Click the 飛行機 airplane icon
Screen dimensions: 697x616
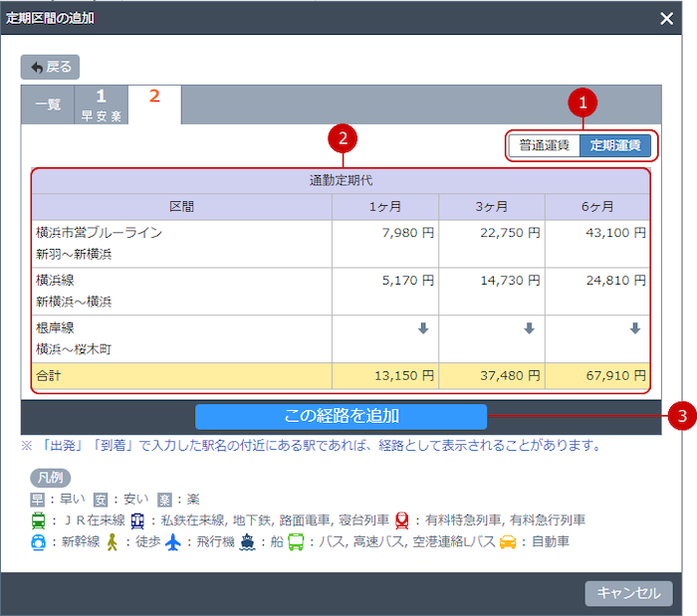173,542
